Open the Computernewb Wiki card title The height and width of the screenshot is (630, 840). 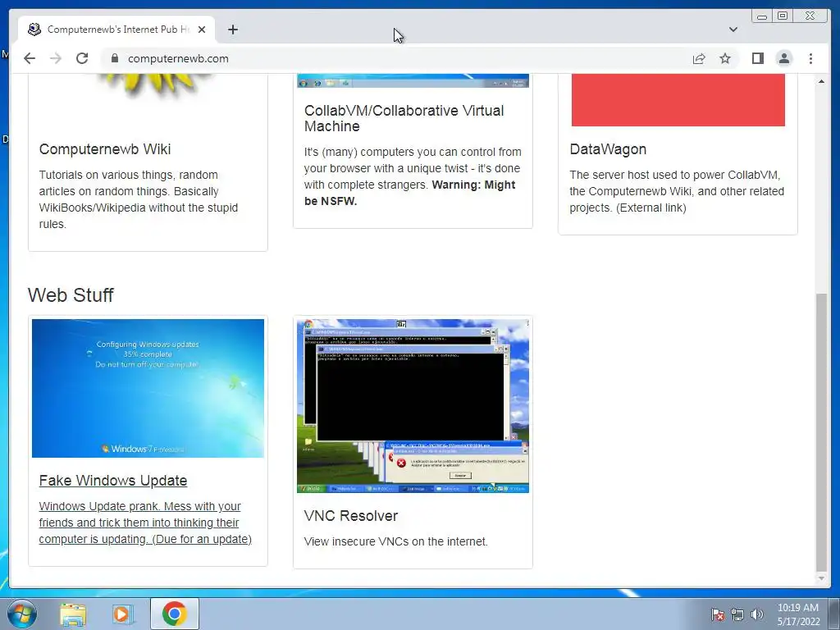(105, 149)
